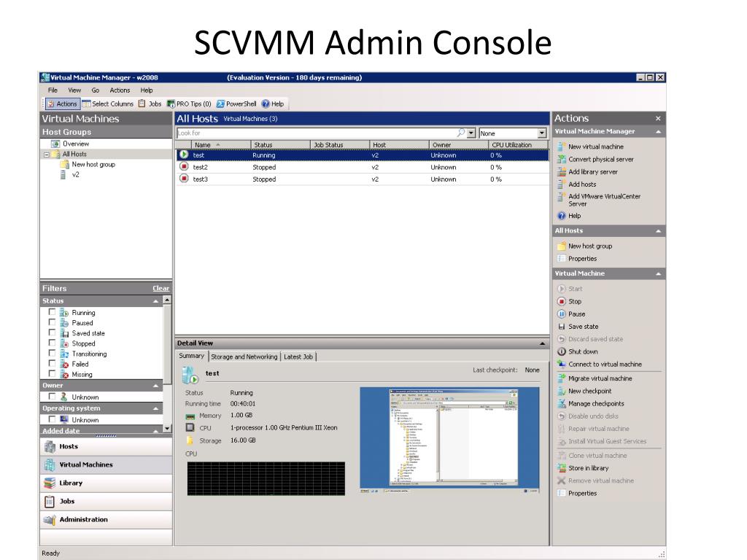This screenshot has width=747, height=560.
Task: Check Operating system Unknown filter
Action: tap(52, 419)
